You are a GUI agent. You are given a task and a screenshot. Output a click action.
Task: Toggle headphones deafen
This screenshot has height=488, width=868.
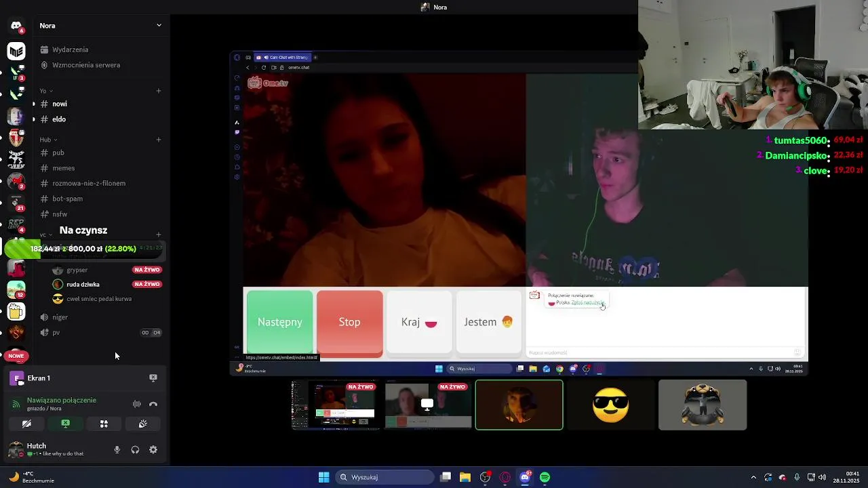click(135, 449)
